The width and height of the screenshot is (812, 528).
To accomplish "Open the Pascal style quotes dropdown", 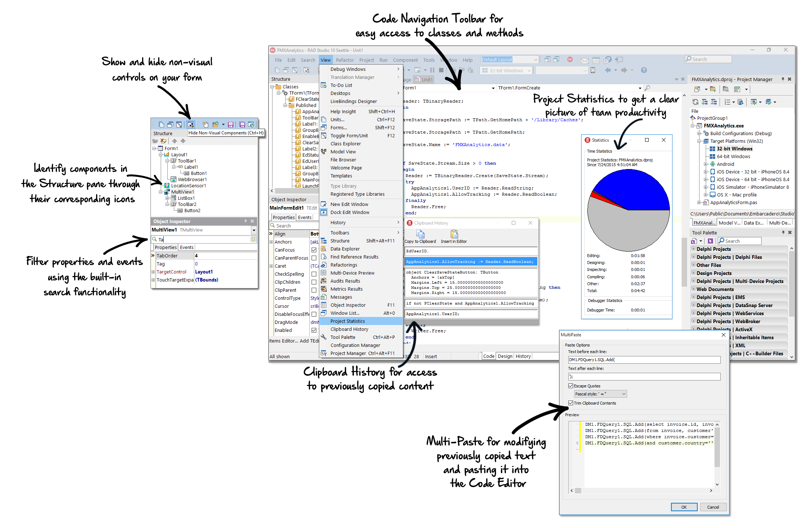I will click(624, 394).
